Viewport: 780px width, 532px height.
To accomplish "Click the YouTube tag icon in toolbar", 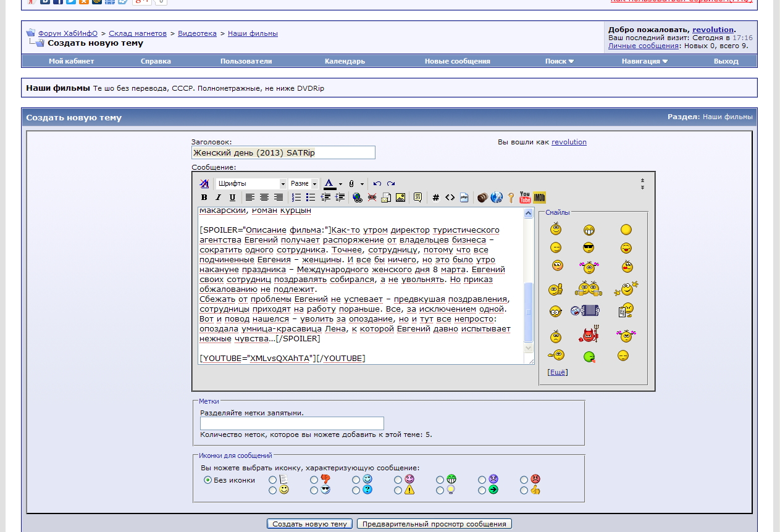I will point(525,197).
